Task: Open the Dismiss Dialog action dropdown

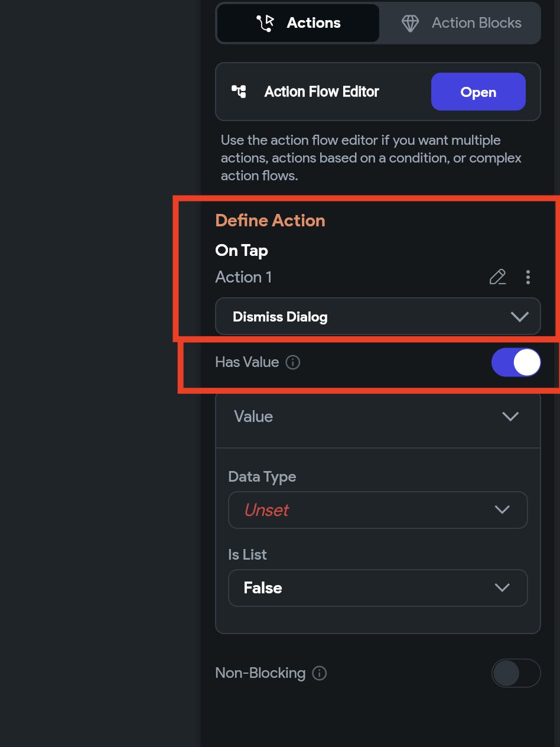Action: (x=377, y=317)
